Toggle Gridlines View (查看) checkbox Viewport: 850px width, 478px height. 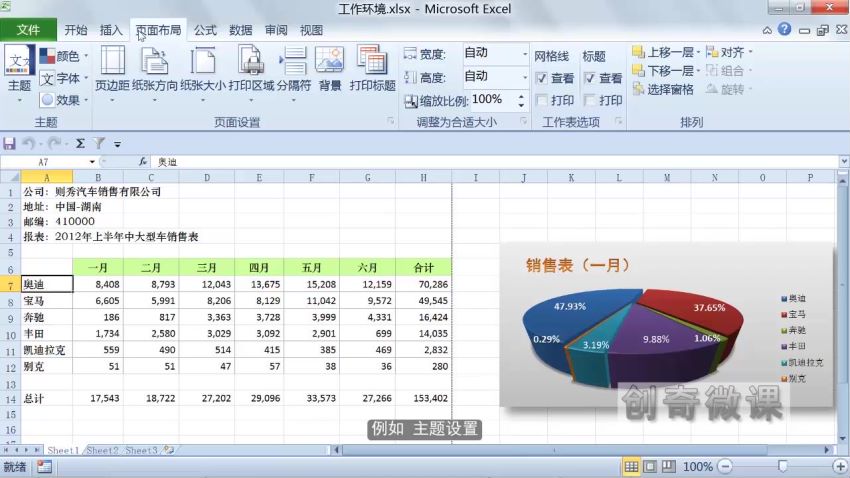541,78
